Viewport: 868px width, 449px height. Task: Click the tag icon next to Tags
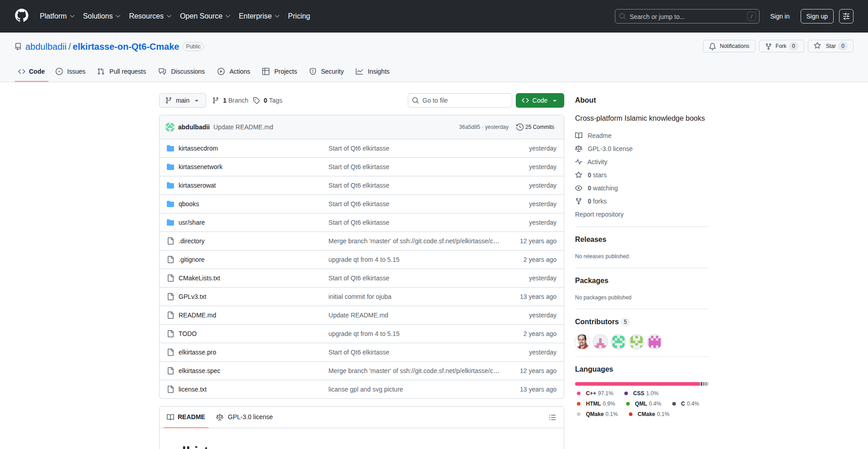pyautogui.click(x=256, y=100)
